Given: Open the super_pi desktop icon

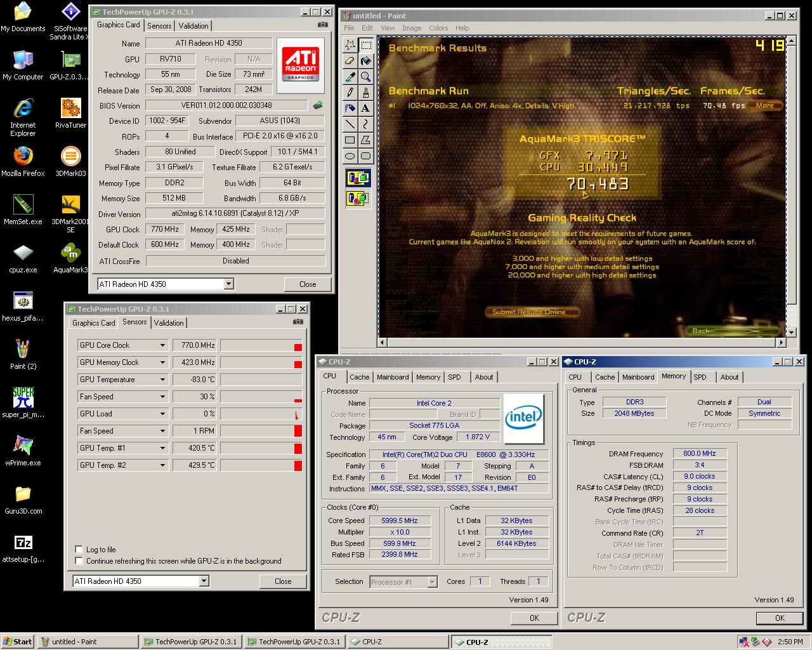Looking at the screenshot, I should [x=23, y=402].
